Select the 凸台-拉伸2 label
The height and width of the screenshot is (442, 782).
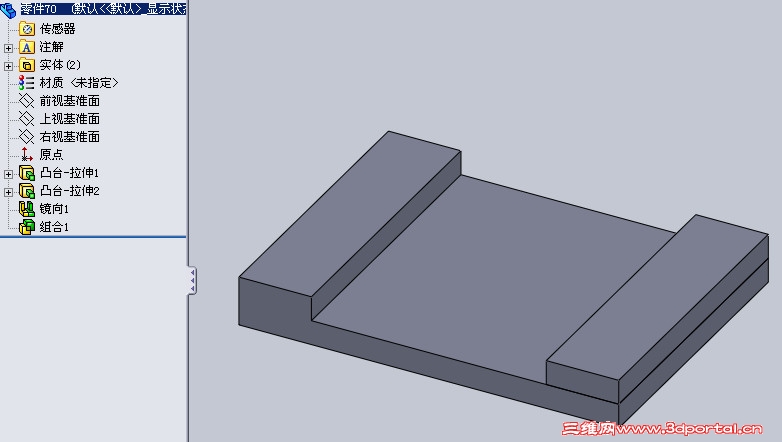click(x=70, y=191)
